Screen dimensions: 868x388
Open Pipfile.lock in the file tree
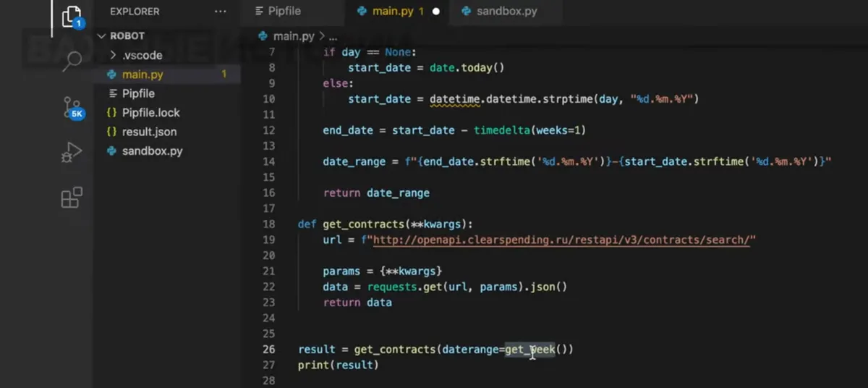click(x=150, y=113)
